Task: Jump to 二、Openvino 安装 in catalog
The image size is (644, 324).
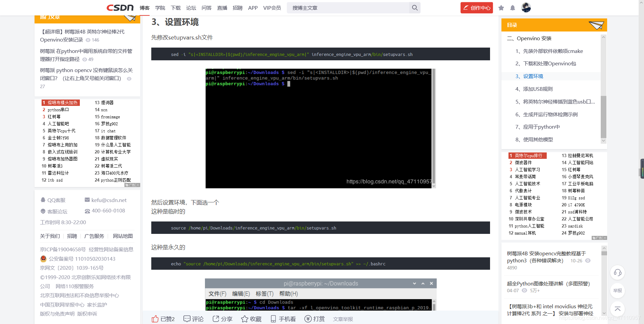Action: (x=529, y=38)
